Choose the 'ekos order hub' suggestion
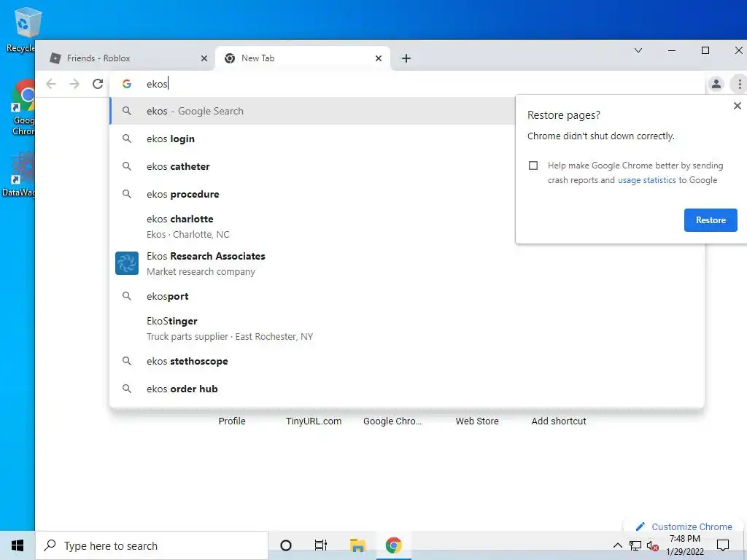The image size is (747, 560). (407, 389)
